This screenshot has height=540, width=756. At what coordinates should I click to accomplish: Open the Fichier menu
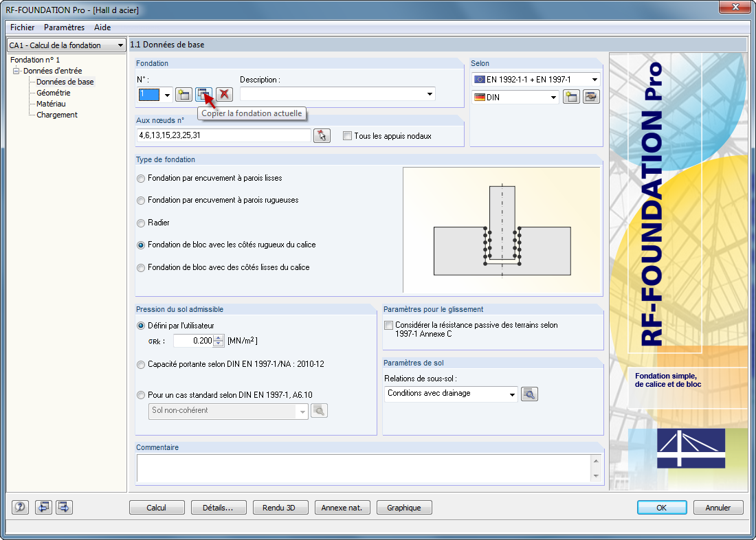pyautogui.click(x=21, y=27)
